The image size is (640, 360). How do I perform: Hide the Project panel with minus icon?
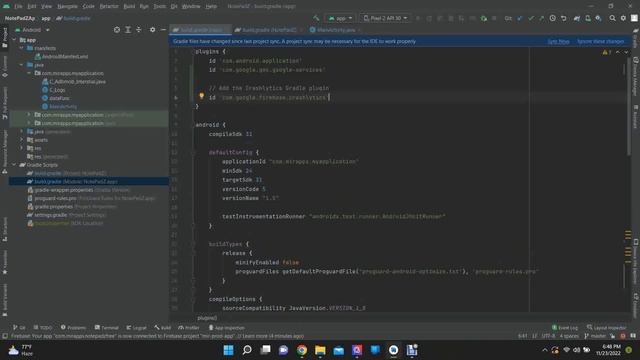point(163,30)
